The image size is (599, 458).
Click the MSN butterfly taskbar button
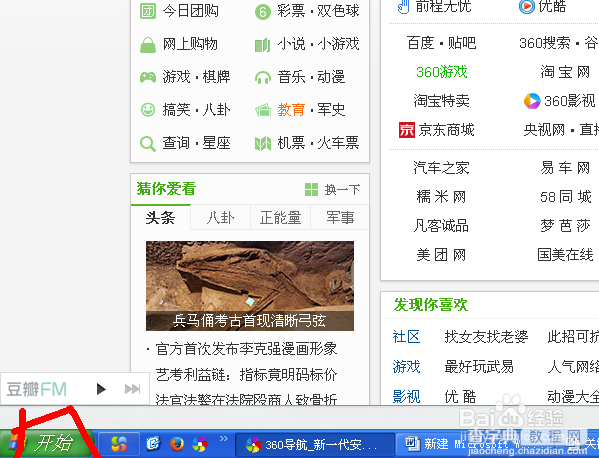(x=118, y=444)
